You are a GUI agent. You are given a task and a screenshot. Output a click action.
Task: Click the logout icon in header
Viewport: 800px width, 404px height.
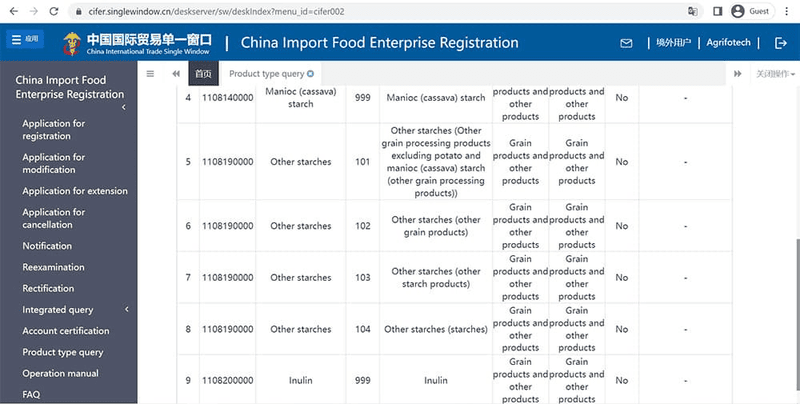781,43
